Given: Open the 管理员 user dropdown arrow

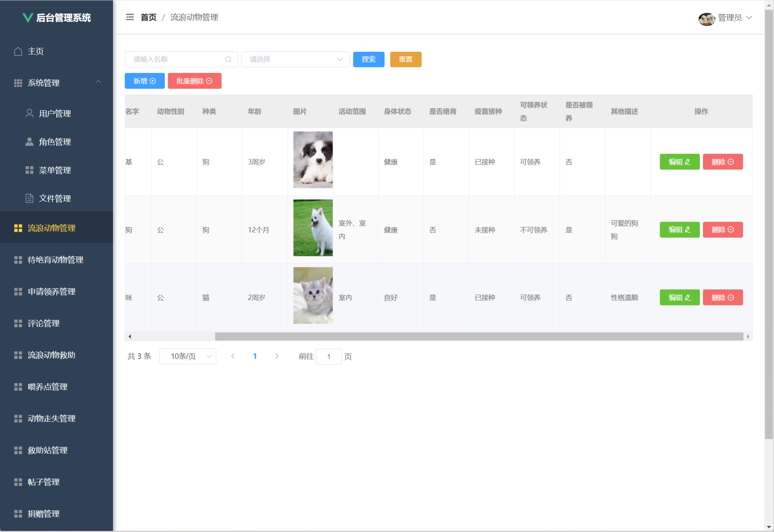Looking at the screenshot, I should 749,17.
